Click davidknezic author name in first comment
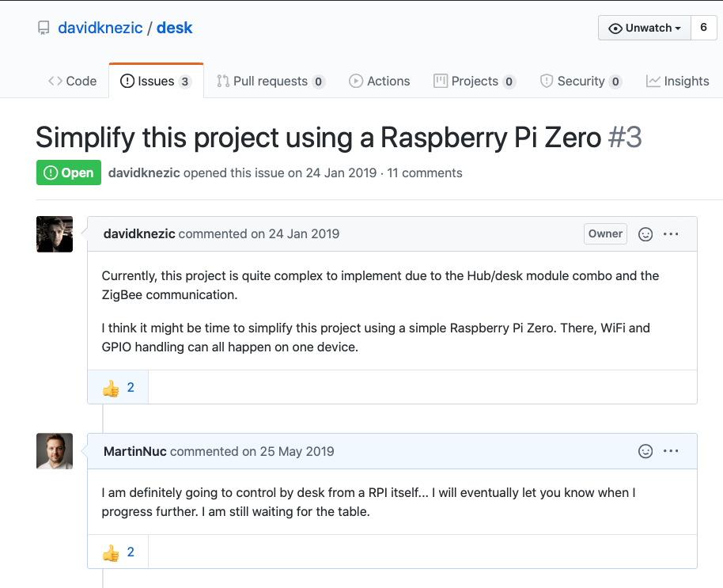Screen dimensions: 723x588 point(139,233)
